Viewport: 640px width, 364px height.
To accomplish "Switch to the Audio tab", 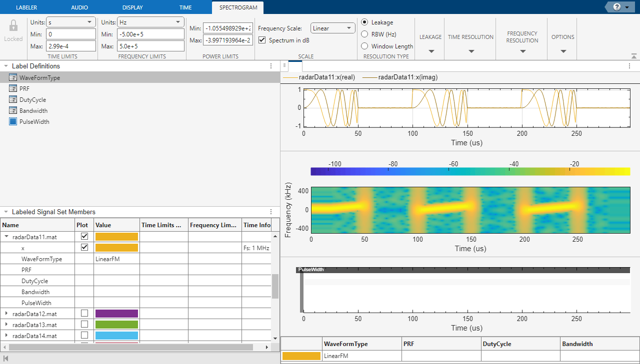I will 79,7.
